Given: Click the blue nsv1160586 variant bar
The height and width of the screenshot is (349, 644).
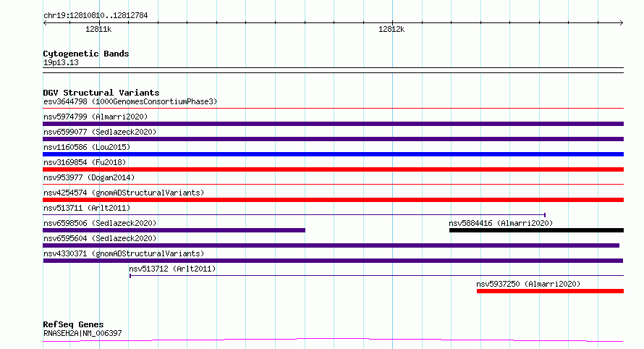Looking at the screenshot, I should click(x=333, y=154).
